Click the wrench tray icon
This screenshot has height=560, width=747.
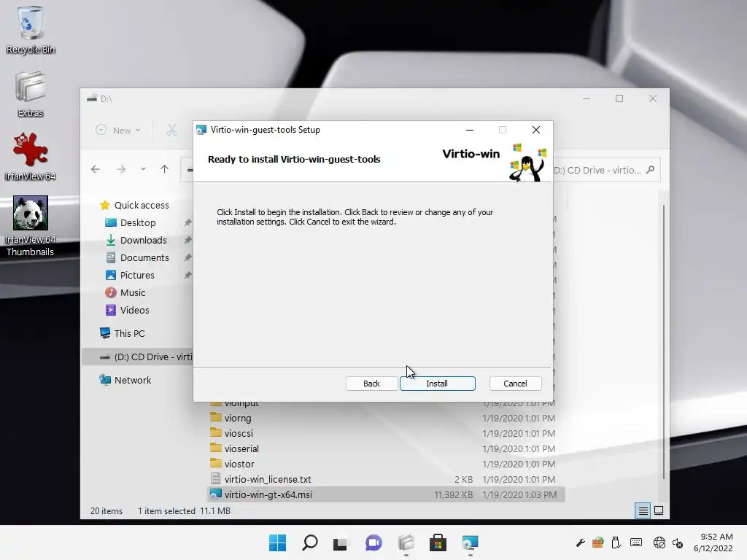click(x=580, y=542)
